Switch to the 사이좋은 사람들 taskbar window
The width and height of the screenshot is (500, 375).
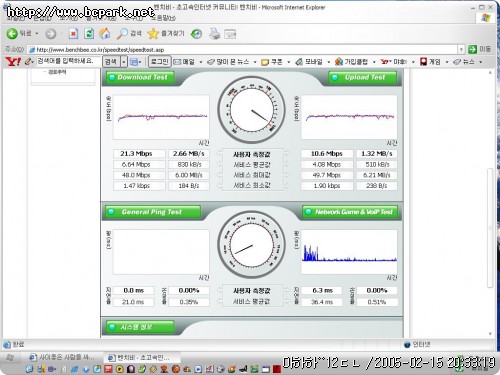pyautogui.click(x=62, y=357)
